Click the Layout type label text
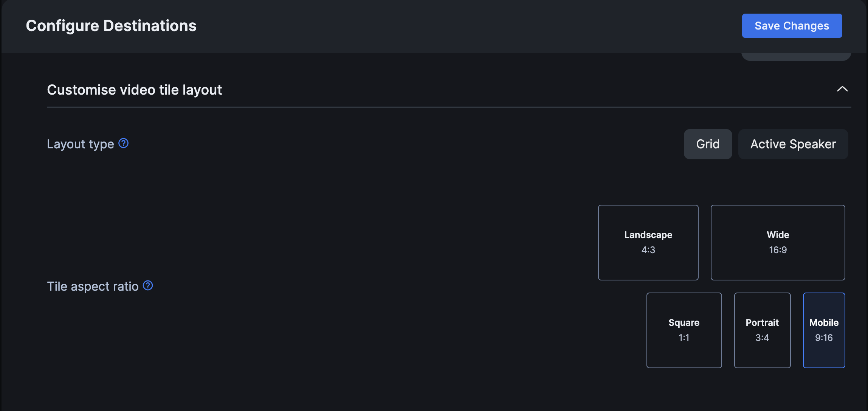Image resolution: width=868 pixels, height=411 pixels. 81,144
